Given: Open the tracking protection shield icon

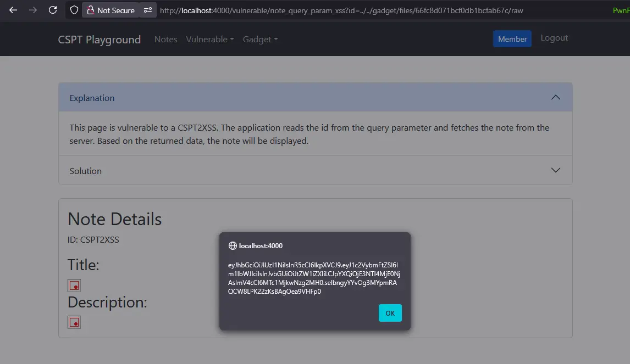Looking at the screenshot, I should point(74,10).
